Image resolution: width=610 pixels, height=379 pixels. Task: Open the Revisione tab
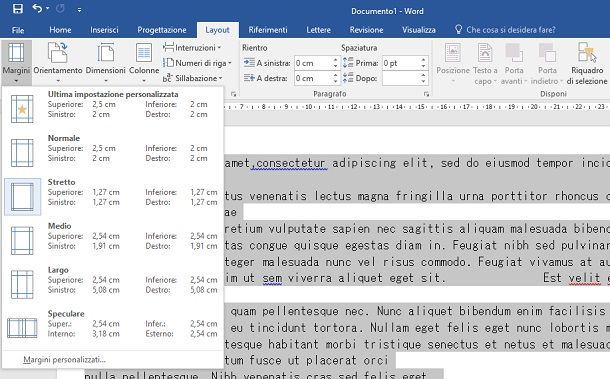pos(366,30)
